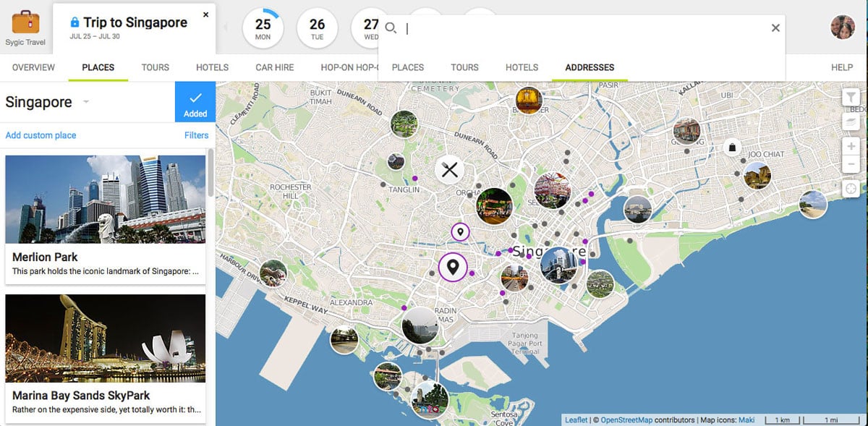This screenshot has height=426, width=868.
Task: Open the map layers icon
Action: 851,122
